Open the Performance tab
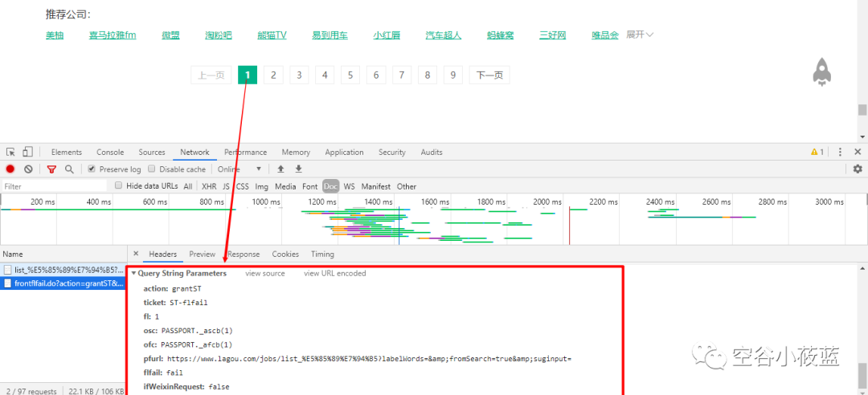This screenshot has width=868, height=395. (245, 152)
